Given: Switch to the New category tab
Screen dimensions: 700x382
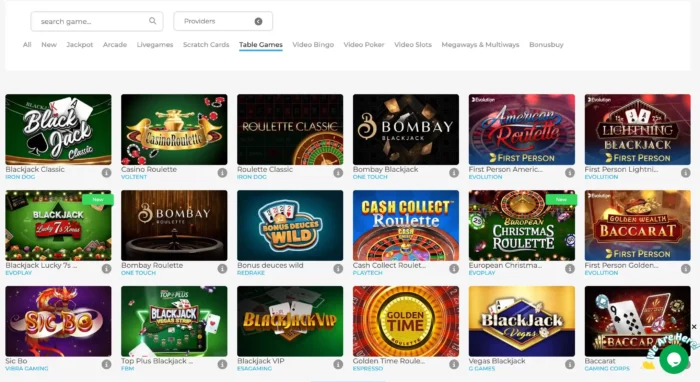Looking at the screenshot, I should (x=49, y=45).
